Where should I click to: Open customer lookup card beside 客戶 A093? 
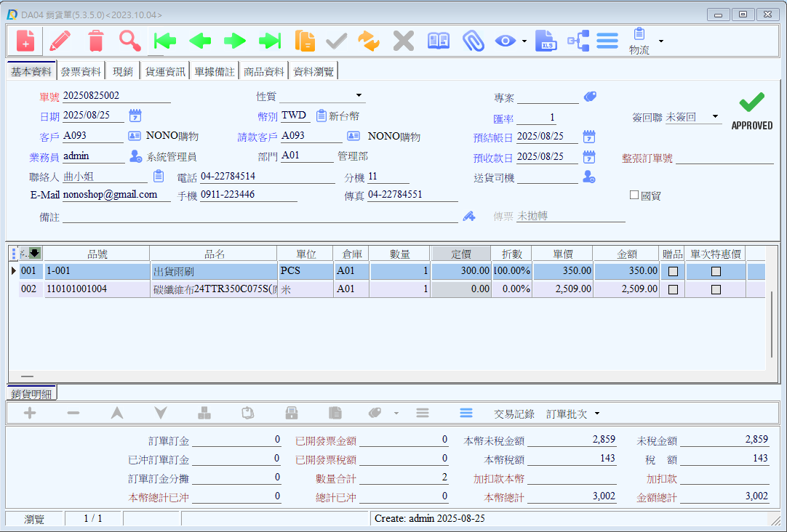click(135, 136)
